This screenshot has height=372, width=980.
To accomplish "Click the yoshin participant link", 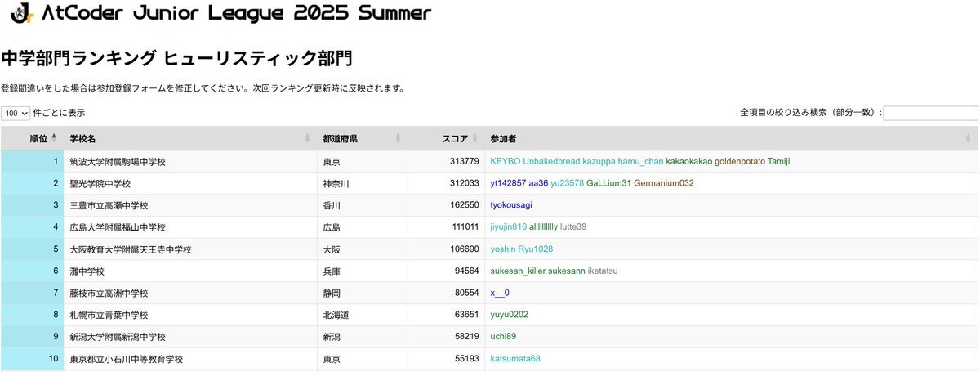I will coord(502,249).
